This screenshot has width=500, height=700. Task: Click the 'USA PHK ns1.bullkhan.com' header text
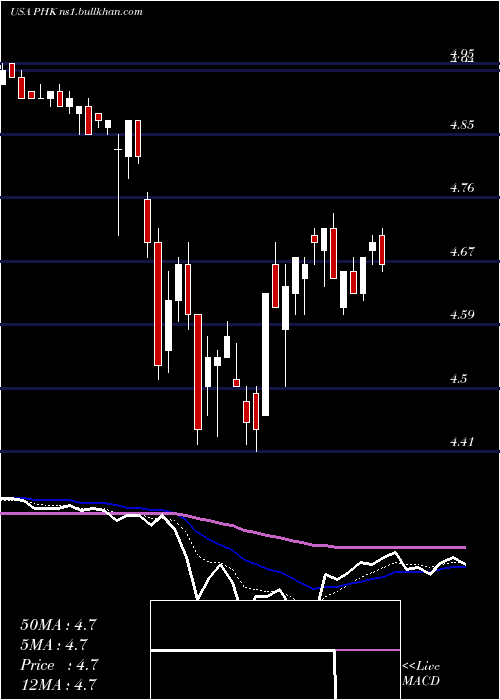tap(76, 12)
